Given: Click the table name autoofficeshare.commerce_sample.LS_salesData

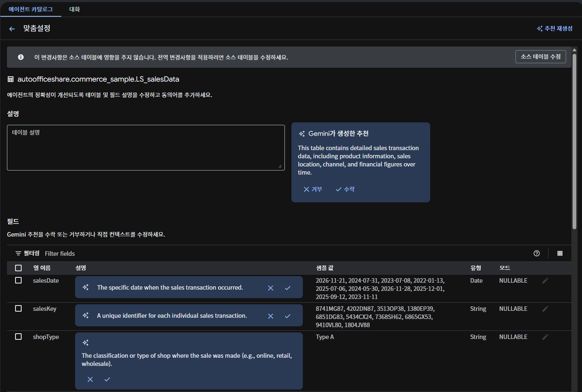Looking at the screenshot, I should point(98,79).
